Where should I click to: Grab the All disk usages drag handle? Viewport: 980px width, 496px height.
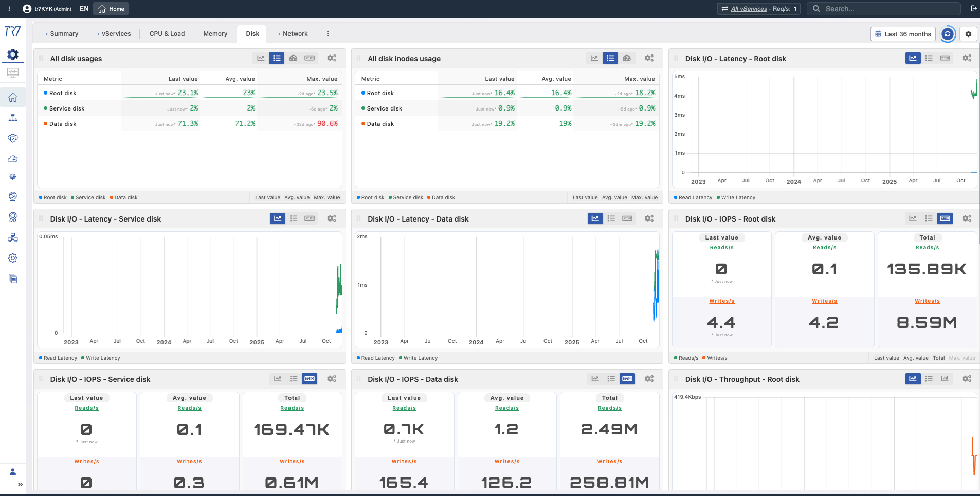tap(41, 58)
